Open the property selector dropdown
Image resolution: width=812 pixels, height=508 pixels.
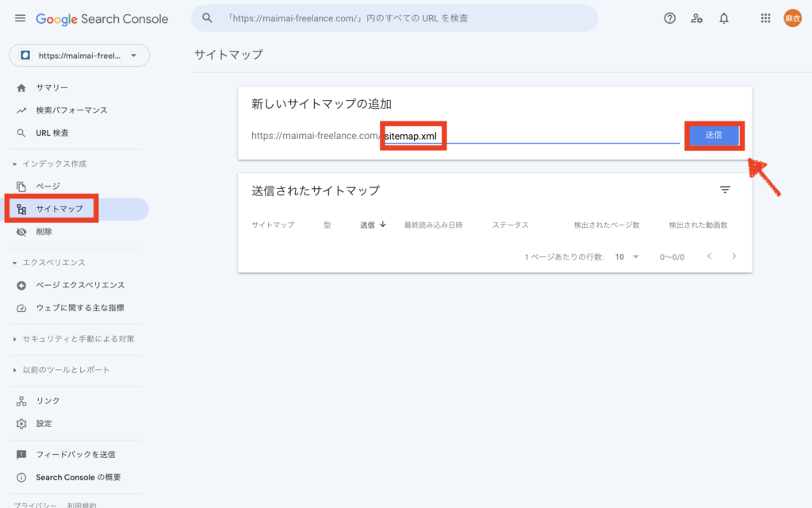click(x=79, y=56)
